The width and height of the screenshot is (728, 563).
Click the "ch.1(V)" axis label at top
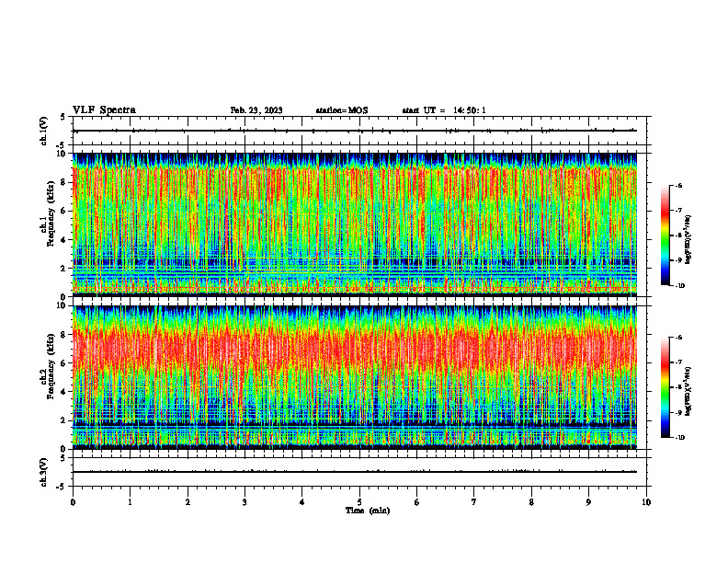[x=43, y=131]
